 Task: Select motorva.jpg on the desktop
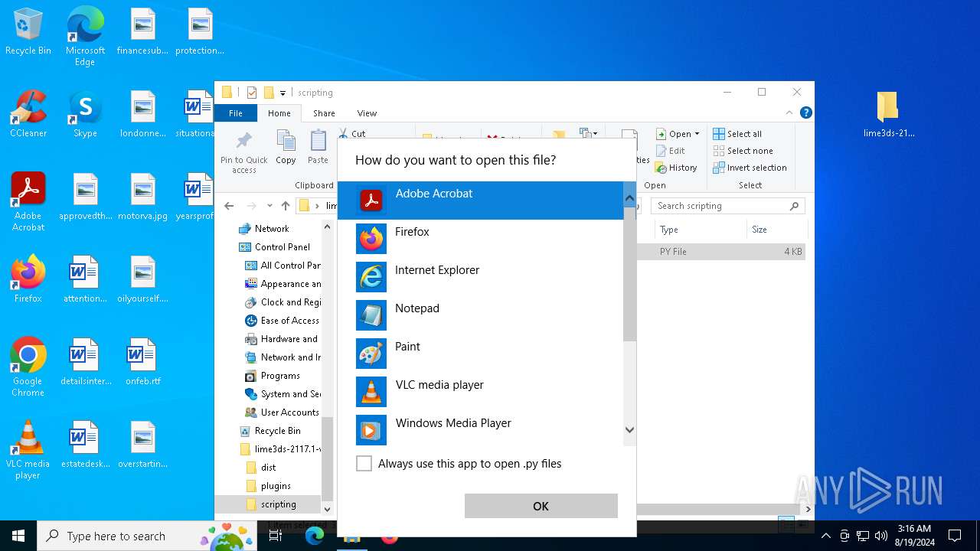[x=142, y=197]
